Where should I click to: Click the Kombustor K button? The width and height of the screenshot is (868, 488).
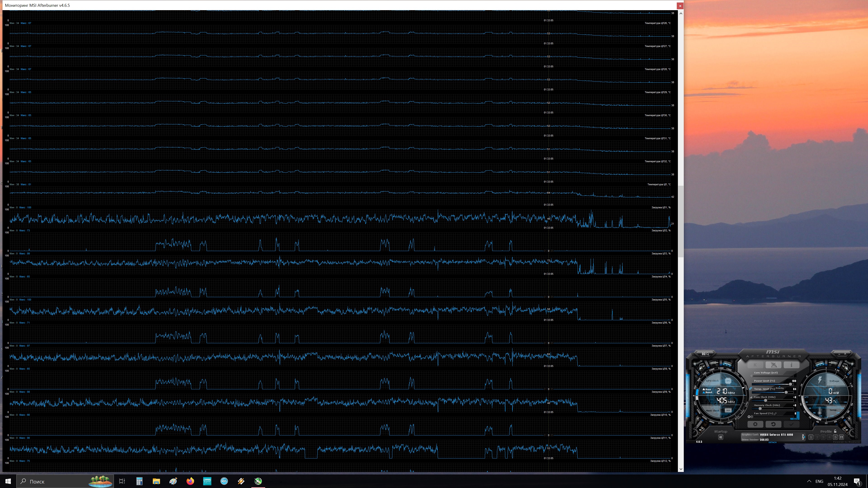click(755, 365)
